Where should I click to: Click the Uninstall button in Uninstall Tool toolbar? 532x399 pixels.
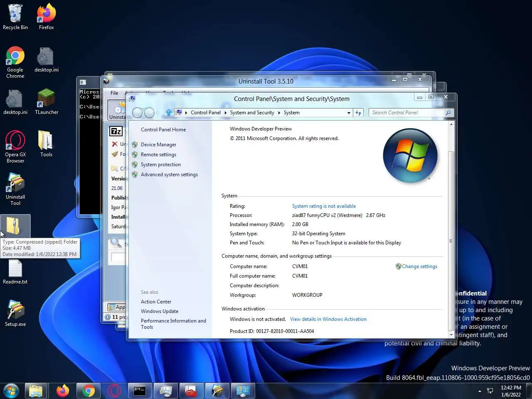point(117,110)
